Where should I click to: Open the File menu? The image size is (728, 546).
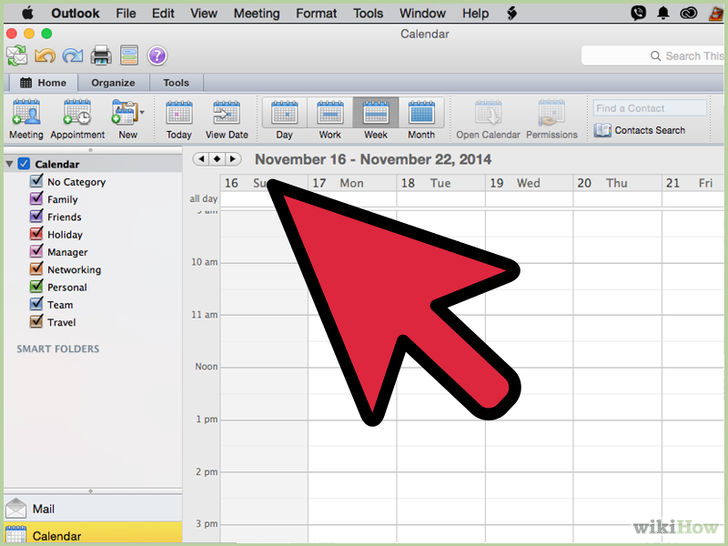[126, 13]
